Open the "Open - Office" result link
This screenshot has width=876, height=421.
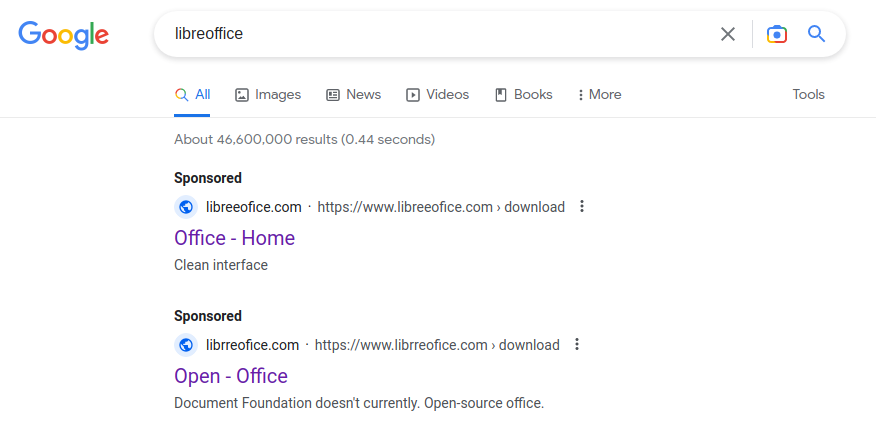click(x=230, y=376)
